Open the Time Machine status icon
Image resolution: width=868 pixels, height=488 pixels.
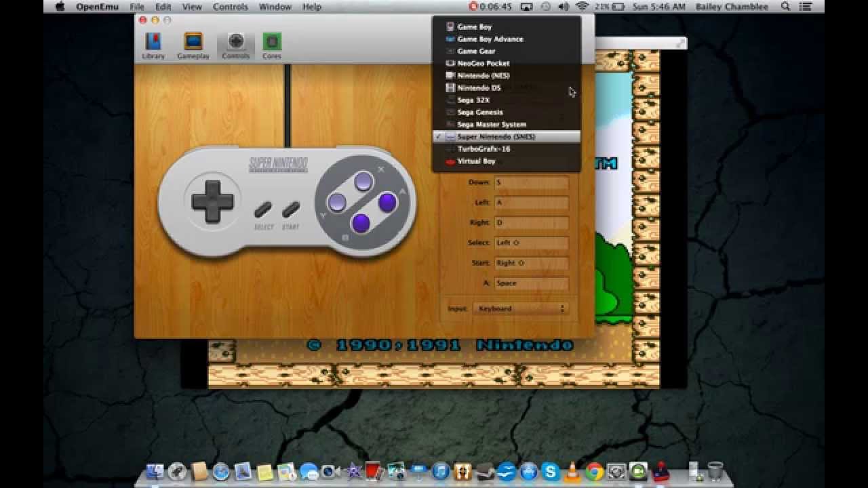(545, 7)
